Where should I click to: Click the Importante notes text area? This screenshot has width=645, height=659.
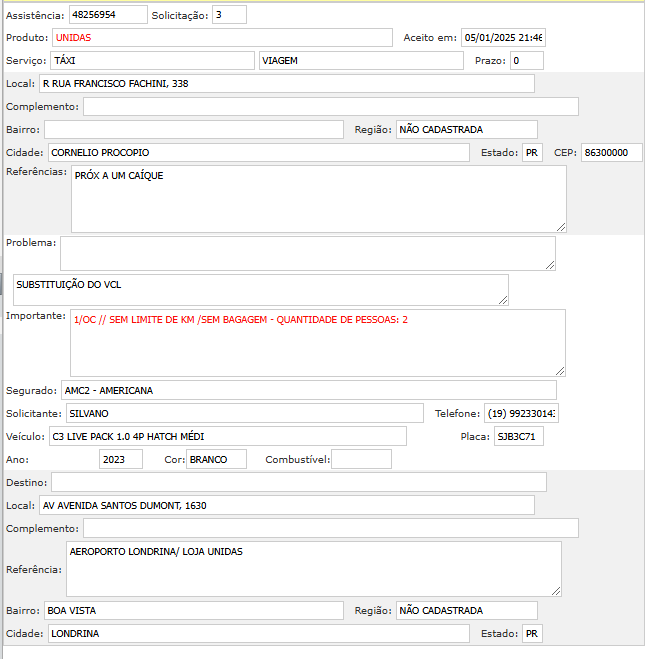click(317, 342)
